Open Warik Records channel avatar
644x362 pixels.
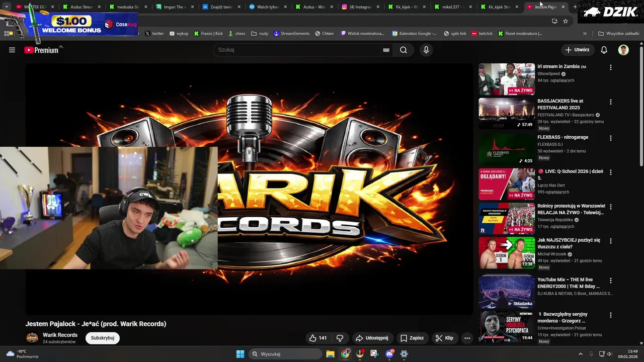[32, 338]
